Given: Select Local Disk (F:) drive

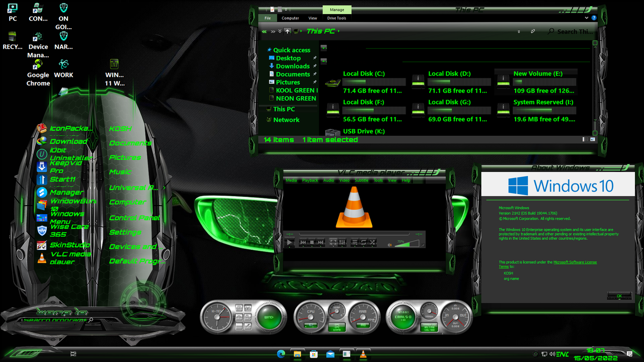Looking at the screenshot, I should tap(365, 111).
